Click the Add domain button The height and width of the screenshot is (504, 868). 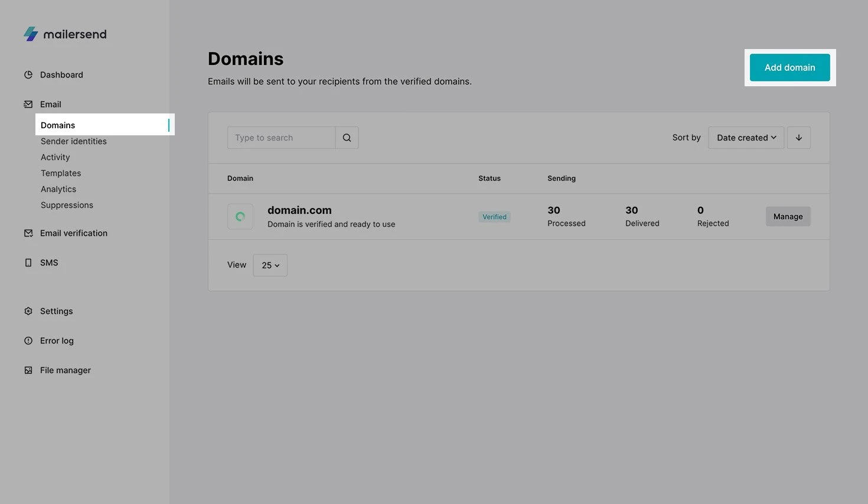[x=789, y=67]
